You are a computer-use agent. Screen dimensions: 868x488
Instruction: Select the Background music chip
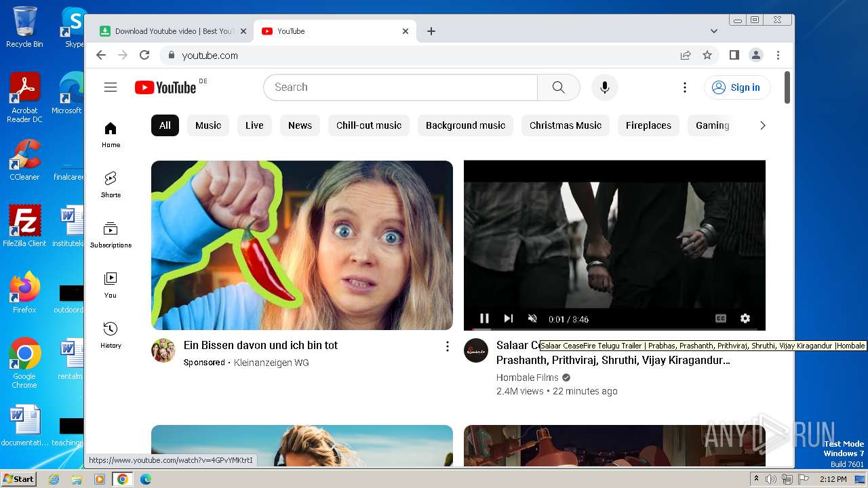(465, 125)
